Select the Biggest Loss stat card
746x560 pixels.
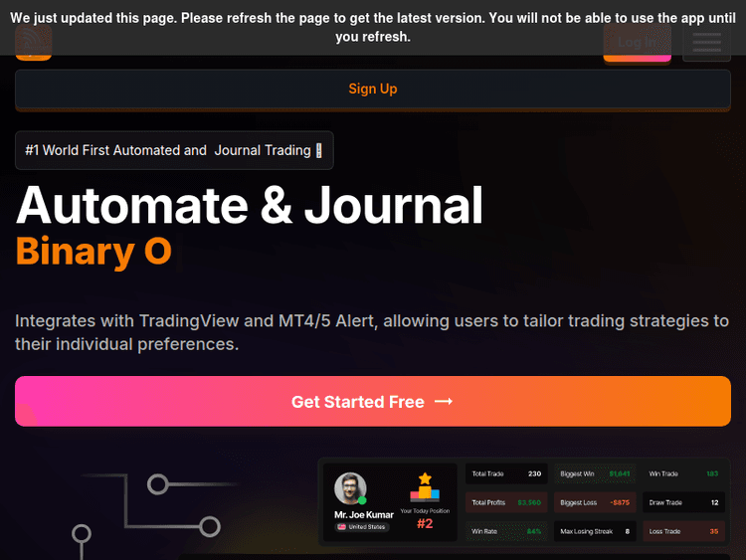click(595, 502)
